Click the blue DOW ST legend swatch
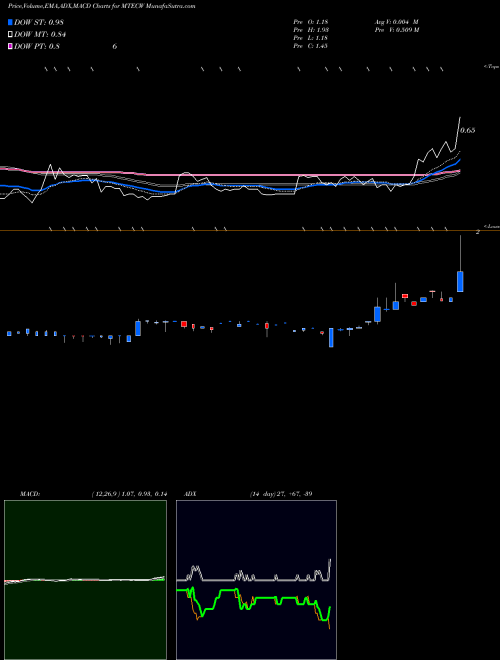This screenshot has width=500, height=660. click(10, 22)
